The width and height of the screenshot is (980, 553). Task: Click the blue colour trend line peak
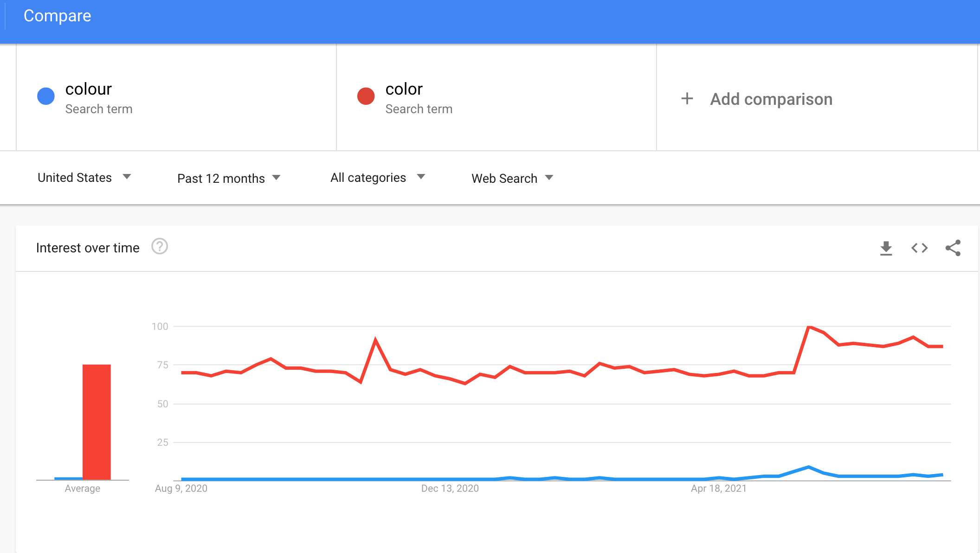[809, 467]
